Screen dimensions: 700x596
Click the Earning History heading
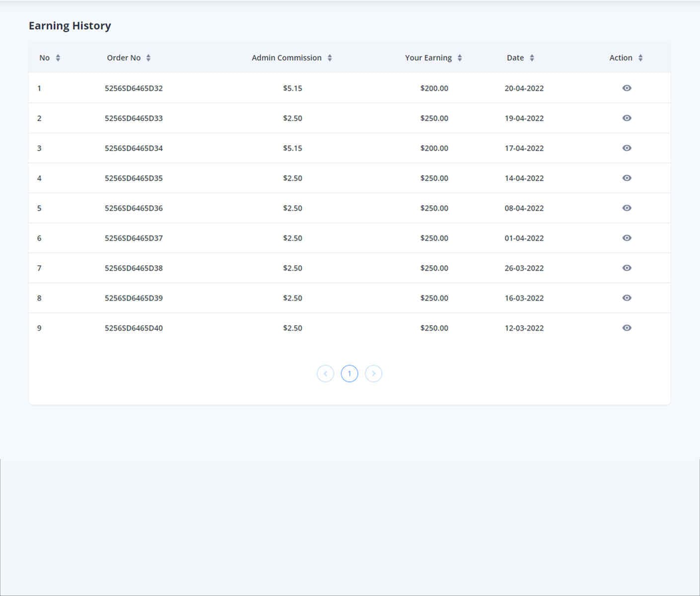(x=70, y=25)
